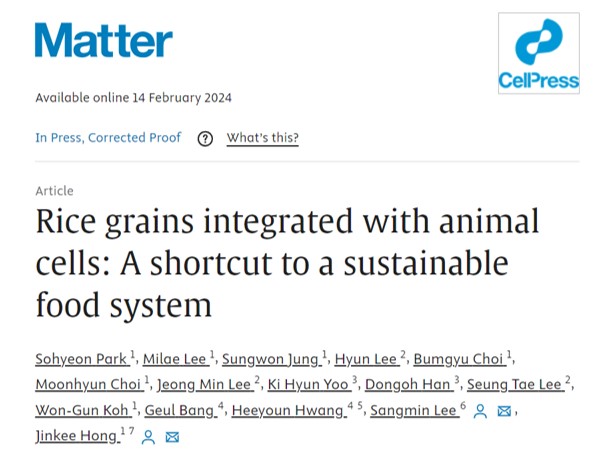Open Sangmin Lee's author profile icon
Screen dimensions: 608x467
[480, 411]
